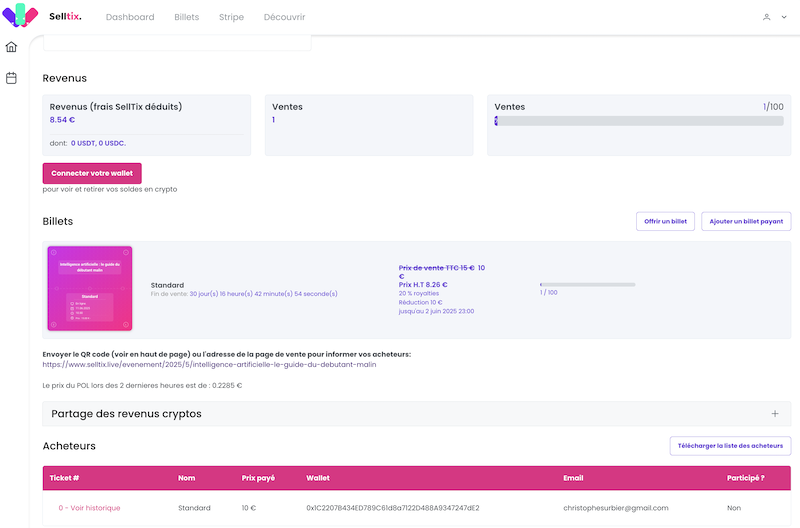Open the calendar icon in sidebar

tap(12, 77)
